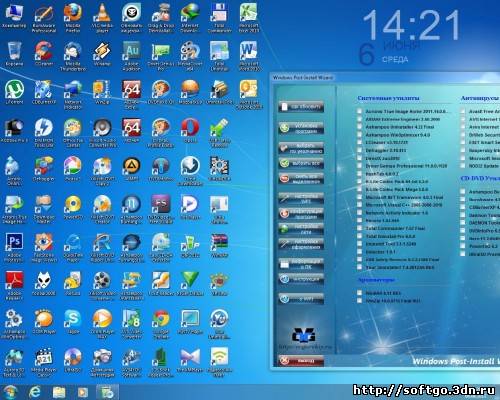Open the Google Chrome desktop shortcut
The height and width of the screenshot is (400, 500).
161,324
